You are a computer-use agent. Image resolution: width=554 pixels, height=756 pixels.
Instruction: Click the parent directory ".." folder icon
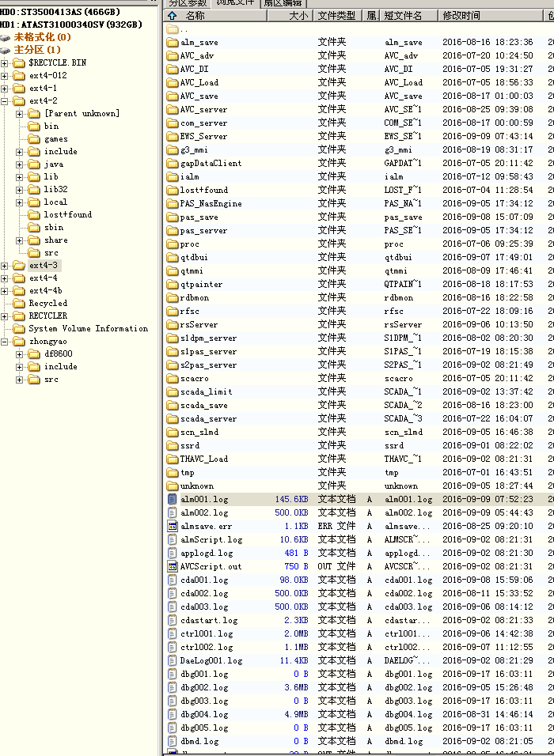(173, 29)
